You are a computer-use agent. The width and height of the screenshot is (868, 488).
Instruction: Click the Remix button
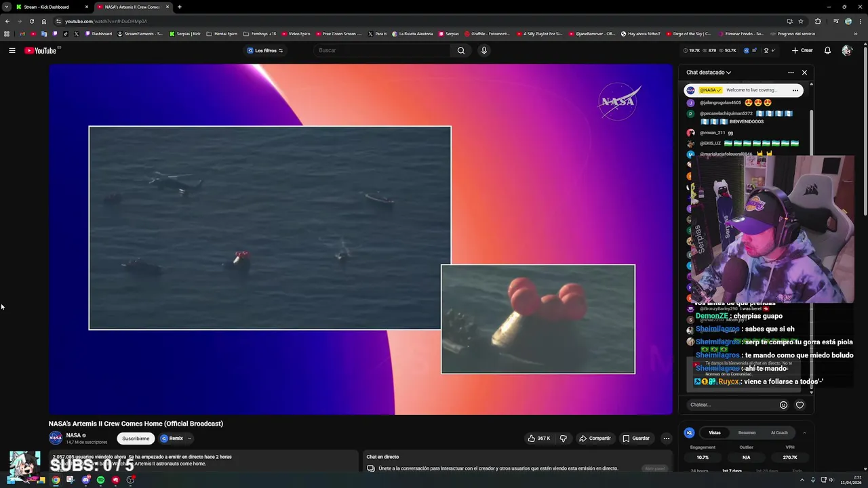pos(172,439)
